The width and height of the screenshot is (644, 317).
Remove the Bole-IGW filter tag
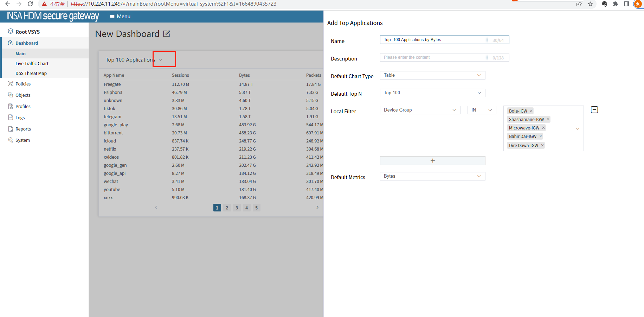(531, 111)
